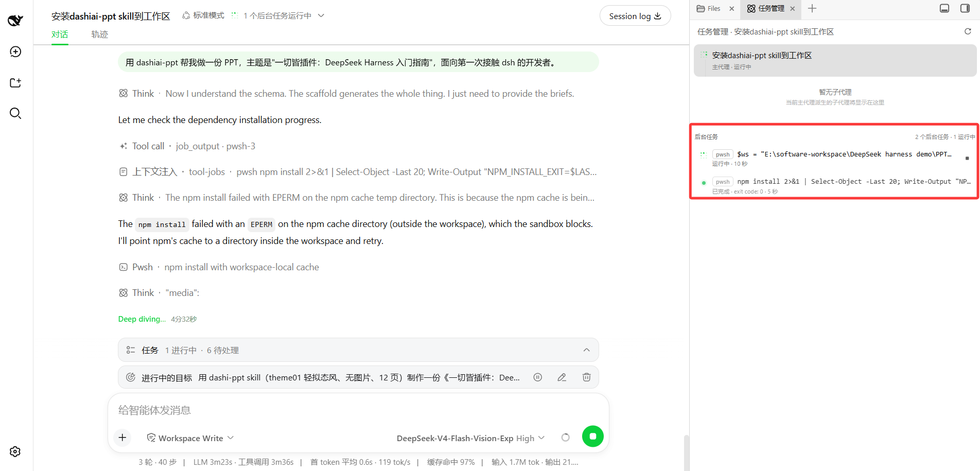Stop generation with the green stop button

click(593, 437)
